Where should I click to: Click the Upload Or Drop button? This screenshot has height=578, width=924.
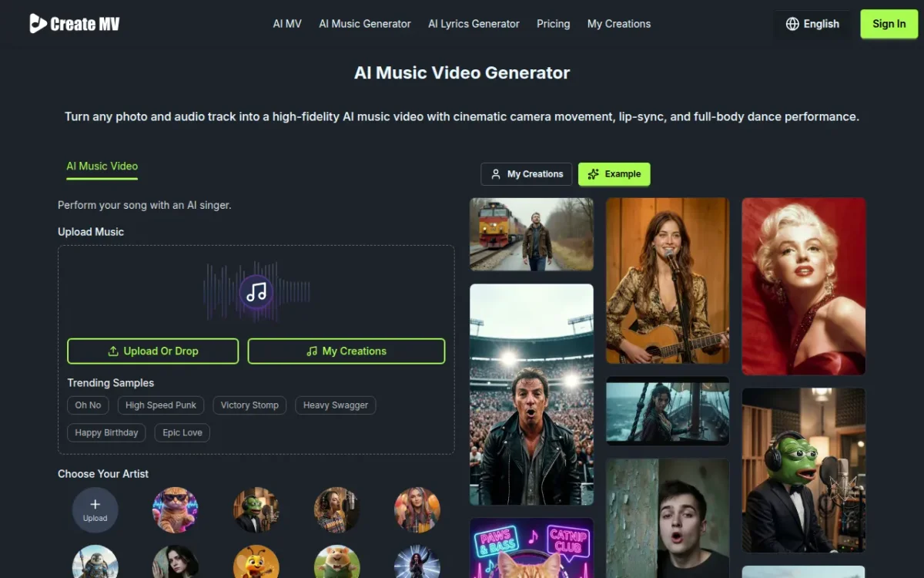[x=152, y=351]
